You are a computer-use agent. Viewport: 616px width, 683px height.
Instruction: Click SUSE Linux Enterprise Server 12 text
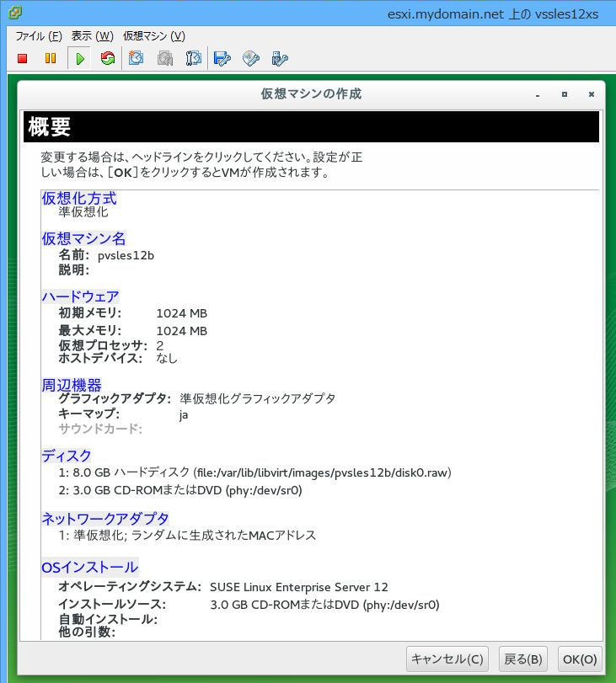tap(299, 587)
